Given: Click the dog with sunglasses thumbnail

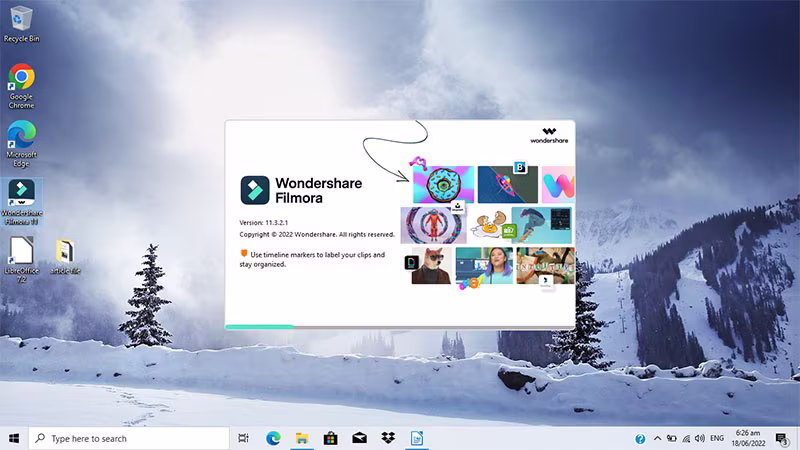Looking at the screenshot, I should tap(431, 265).
